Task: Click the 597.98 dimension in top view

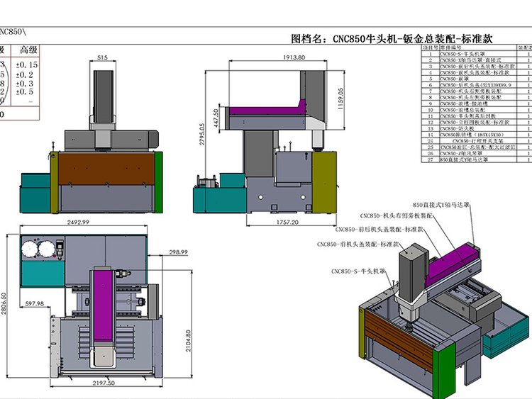Action: pos(34,303)
